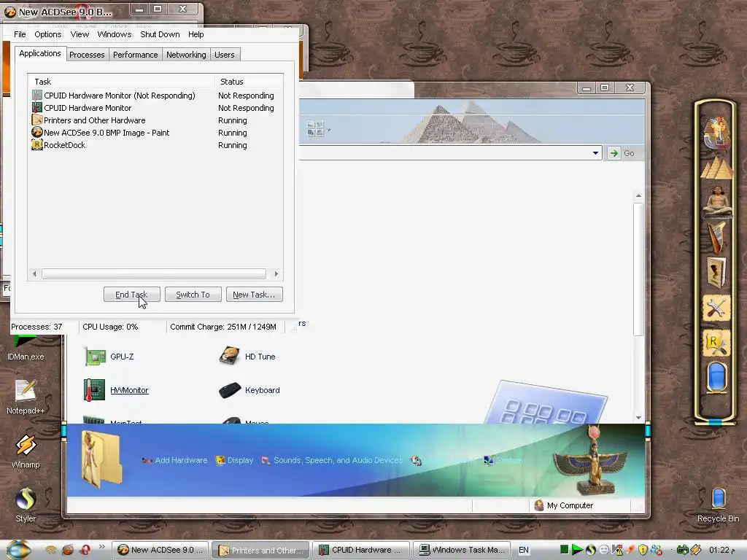Viewport: 747px width, 560px height.
Task: Open the Styler desktop icon
Action: click(26, 505)
